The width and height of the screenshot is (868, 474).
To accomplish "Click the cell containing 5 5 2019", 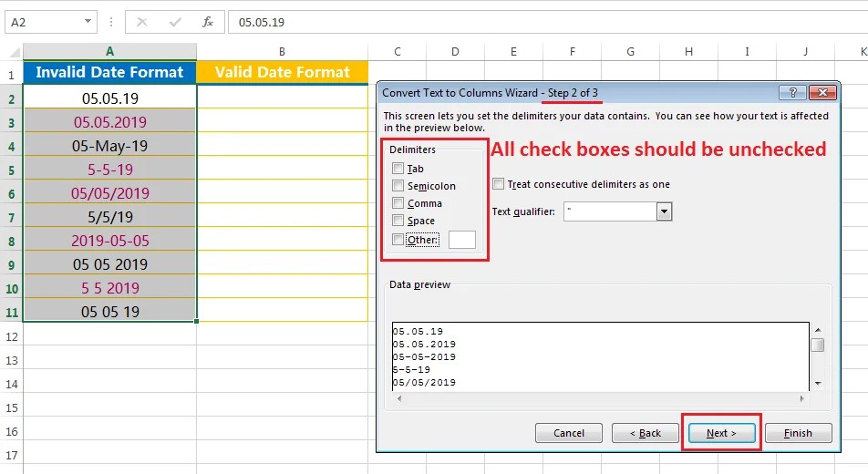I will 109,288.
